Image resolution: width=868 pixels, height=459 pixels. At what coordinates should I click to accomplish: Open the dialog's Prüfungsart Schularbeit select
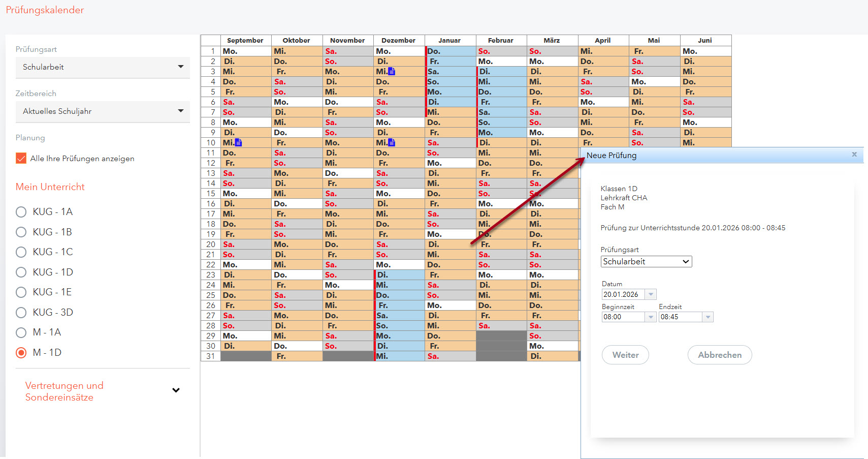(646, 262)
